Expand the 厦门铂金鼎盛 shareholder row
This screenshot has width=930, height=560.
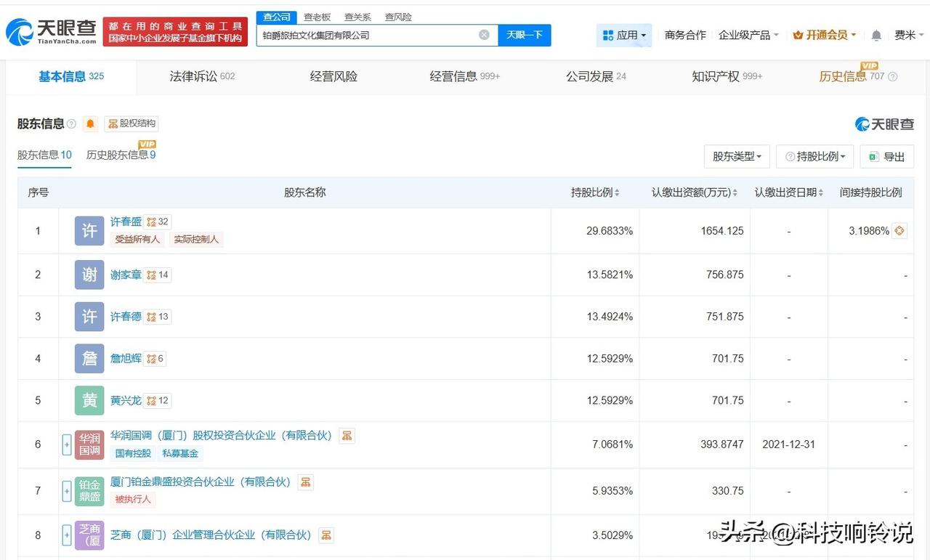pos(67,491)
